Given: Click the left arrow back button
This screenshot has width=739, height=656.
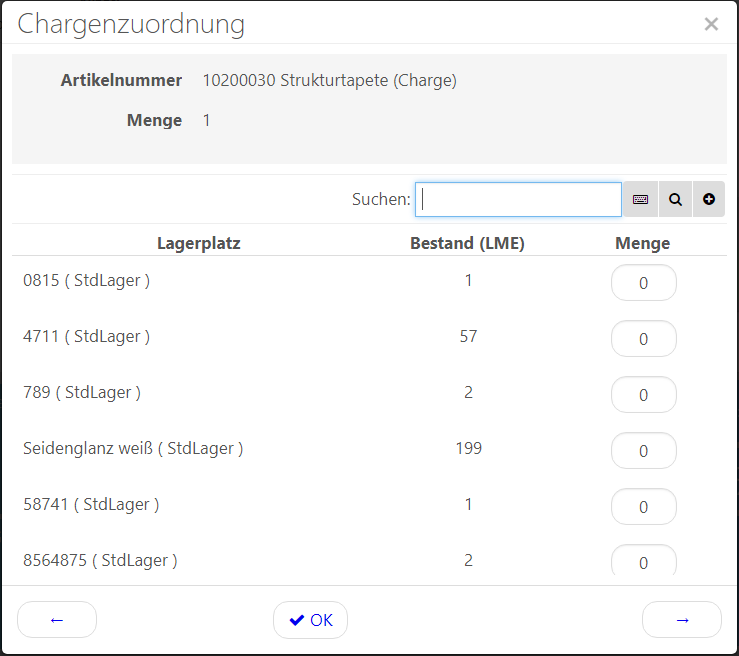Looking at the screenshot, I should 57,620.
